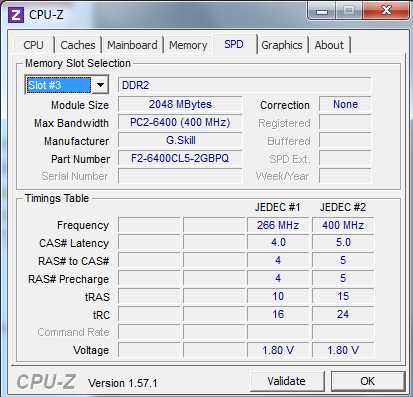Click the DDR2 memory type field
This screenshot has width=413, height=397.
(x=245, y=85)
